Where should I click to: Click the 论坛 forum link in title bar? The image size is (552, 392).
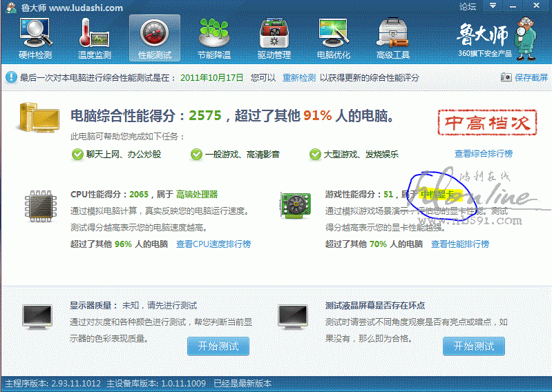467,6
